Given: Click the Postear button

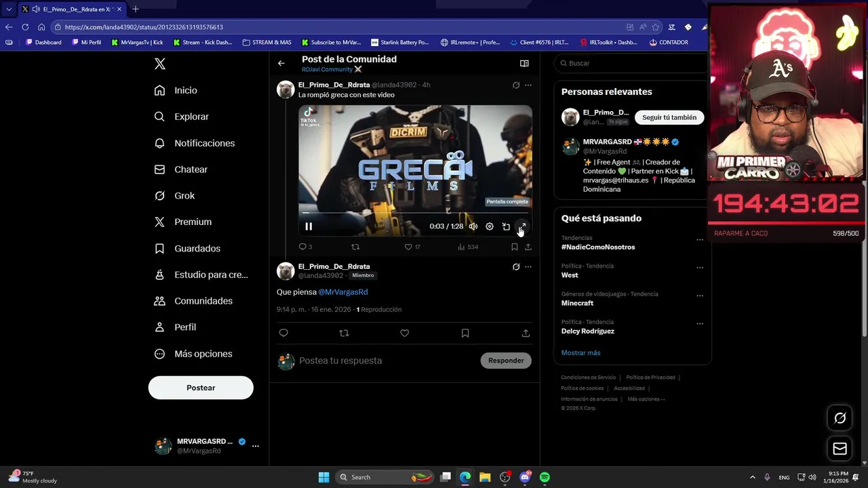Looking at the screenshot, I should pos(201,388).
